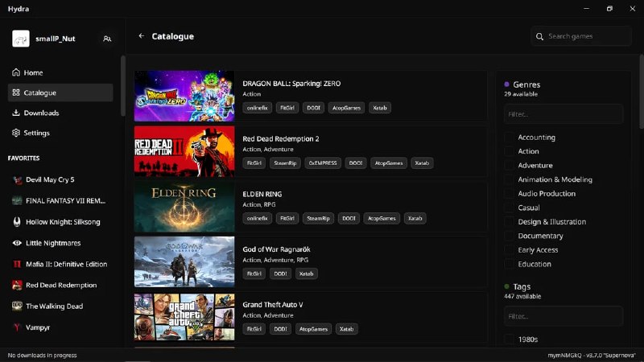Click the magnifier icon in search box
The height and width of the screenshot is (362, 644).
539,36
